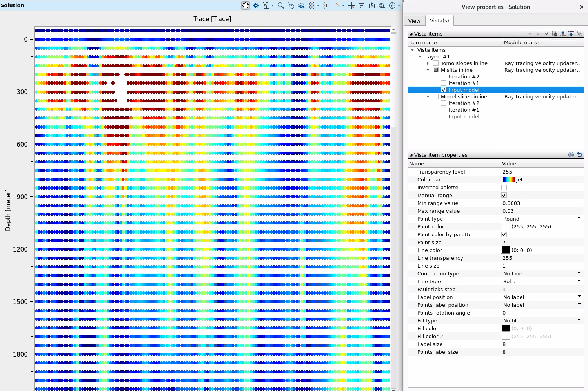Screen dimensions: 588x391
Task: Toggle the Model slices inline checkbox
Action: tap(436, 96)
